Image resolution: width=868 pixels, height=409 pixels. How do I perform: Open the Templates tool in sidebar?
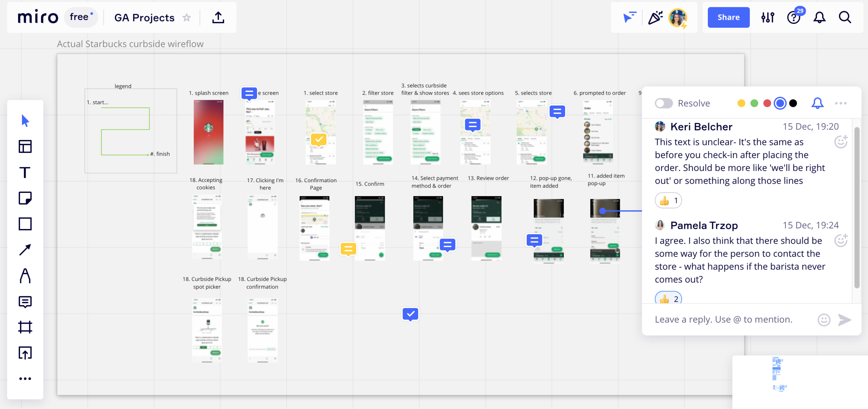[x=25, y=146]
